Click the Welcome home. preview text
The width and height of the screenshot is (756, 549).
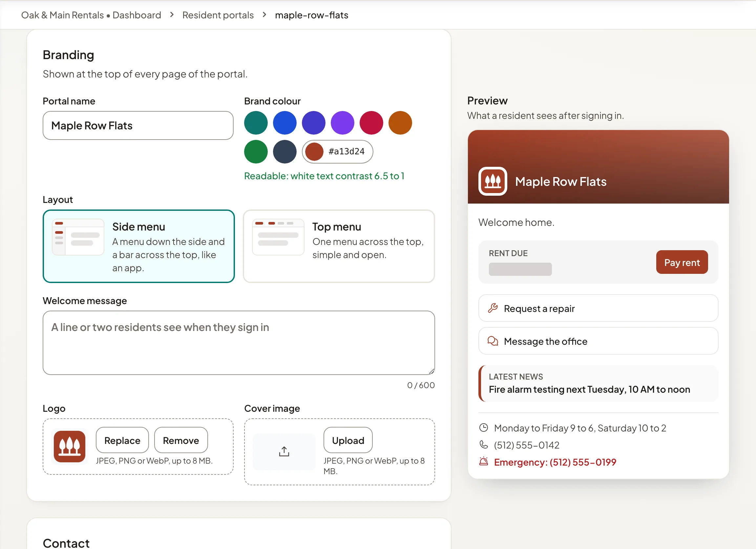pos(516,222)
